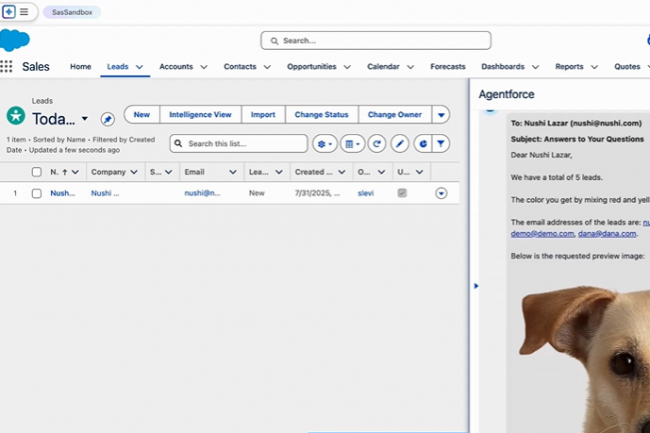Go to the Home tab
This screenshot has height=433, width=650.
point(81,67)
